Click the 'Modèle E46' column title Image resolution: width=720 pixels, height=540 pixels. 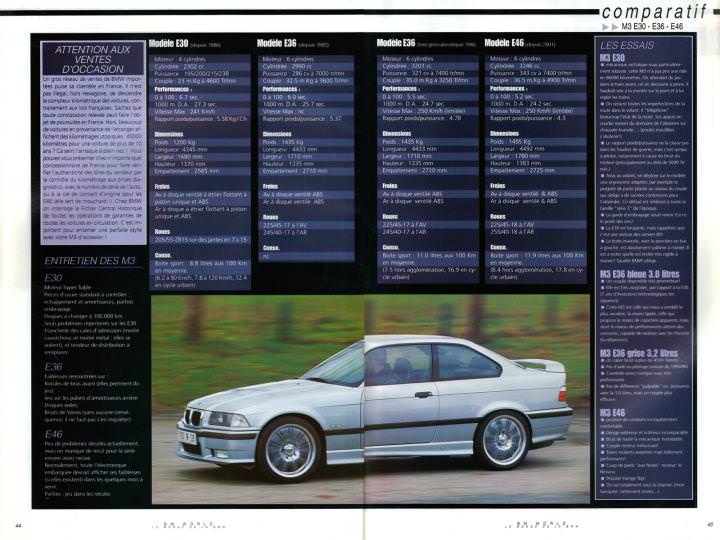pos(504,43)
